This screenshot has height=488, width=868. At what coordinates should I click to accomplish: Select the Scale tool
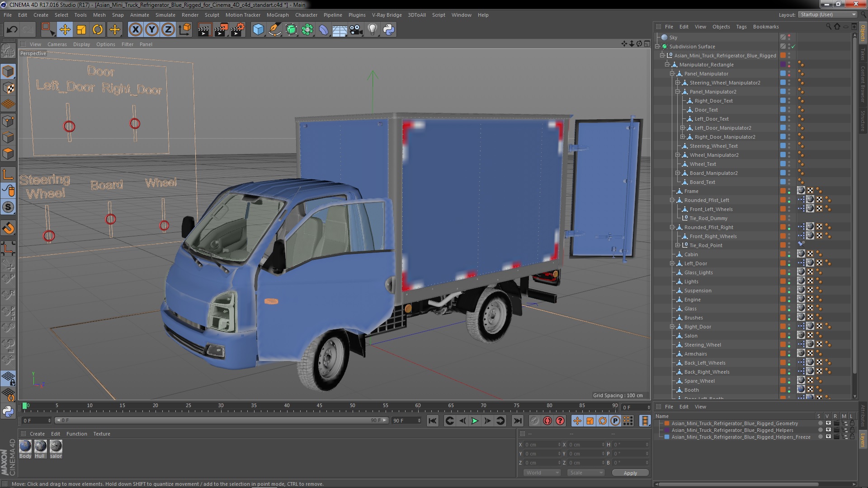click(81, 30)
